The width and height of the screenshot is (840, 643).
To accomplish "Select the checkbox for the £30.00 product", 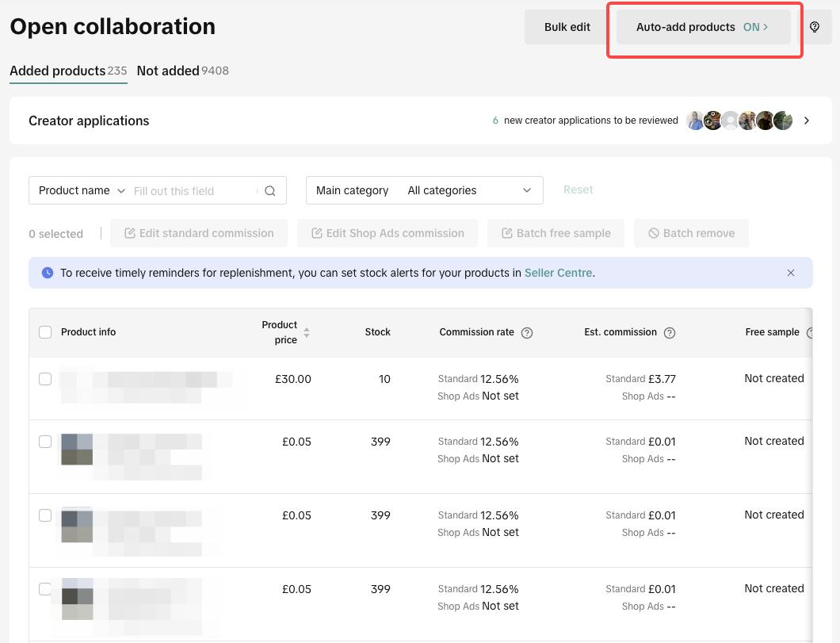I will [x=45, y=379].
